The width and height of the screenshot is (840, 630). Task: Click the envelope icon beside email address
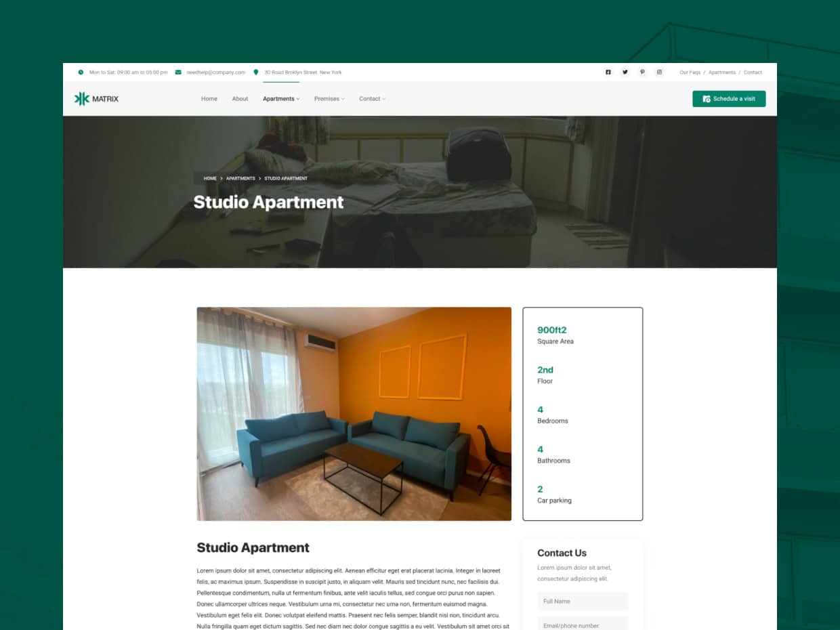178,72
